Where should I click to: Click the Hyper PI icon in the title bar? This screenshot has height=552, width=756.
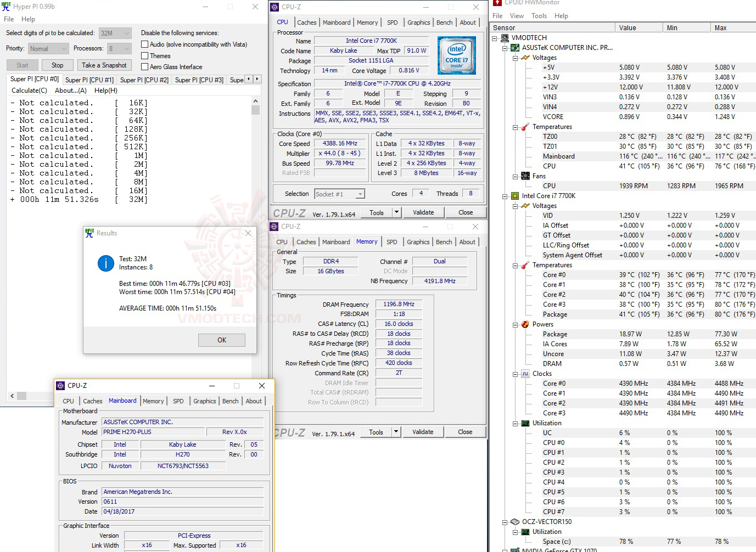pos(6,6)
